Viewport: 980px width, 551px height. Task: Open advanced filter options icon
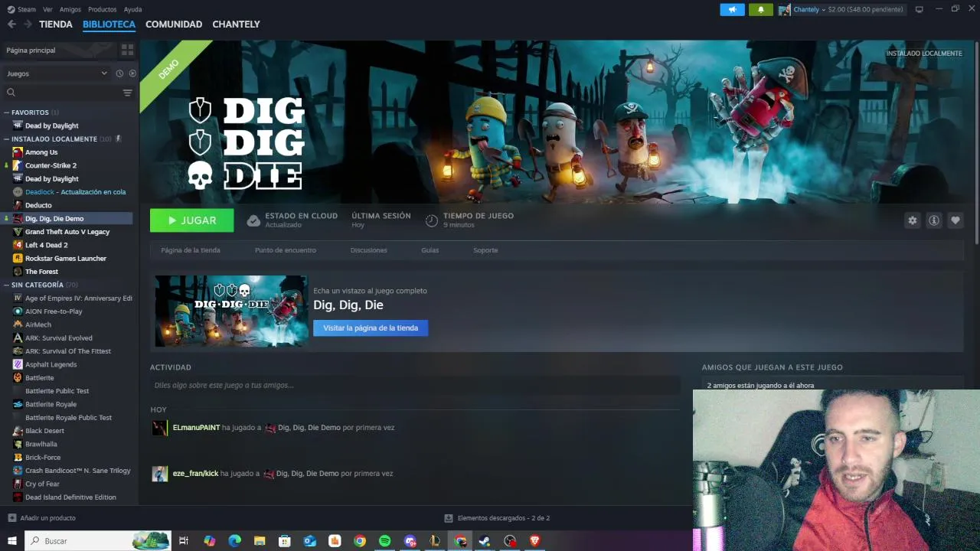[x=127, y=93]
